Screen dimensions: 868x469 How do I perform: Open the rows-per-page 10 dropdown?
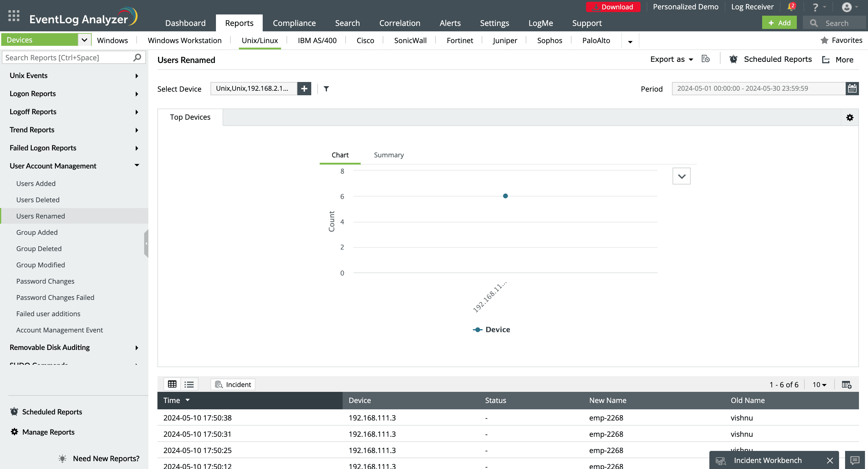click(x=819, y=385)
